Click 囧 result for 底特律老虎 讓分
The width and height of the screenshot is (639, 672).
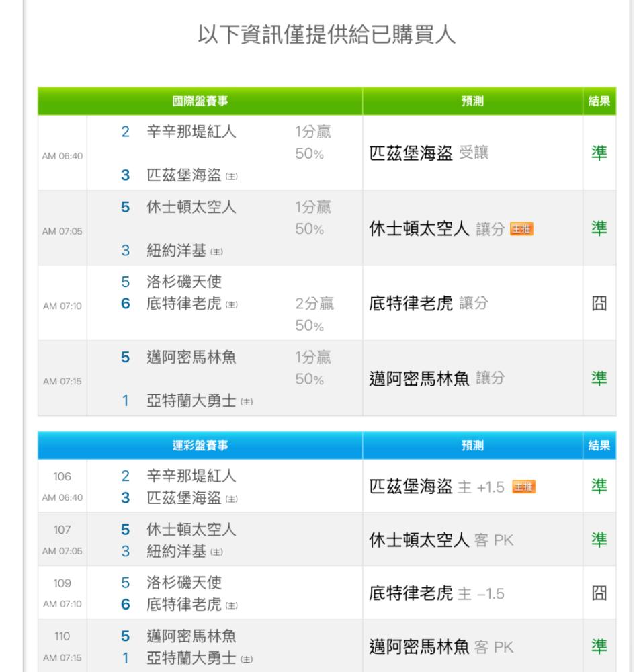point(599,304)
